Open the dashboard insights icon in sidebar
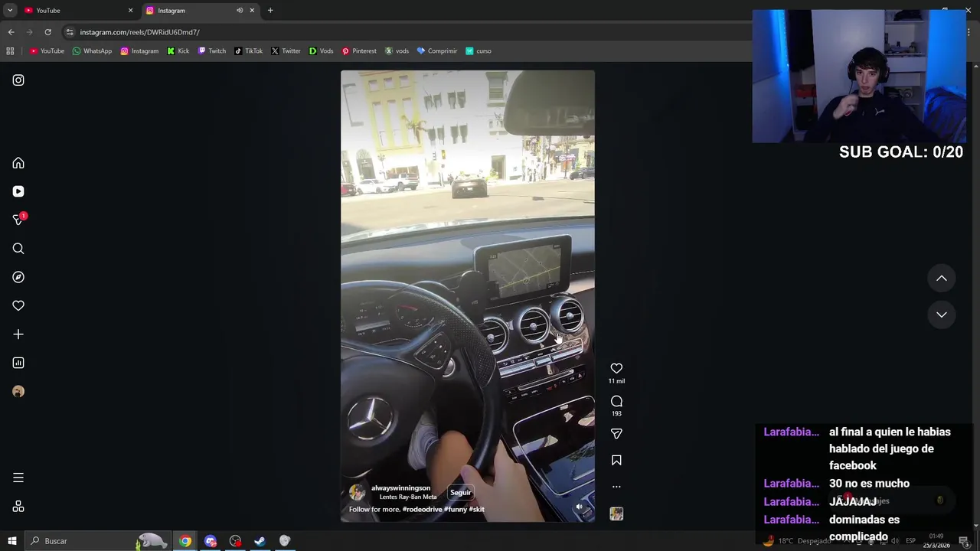This screenshot has height=551, width=980. (x=18, y=363)
